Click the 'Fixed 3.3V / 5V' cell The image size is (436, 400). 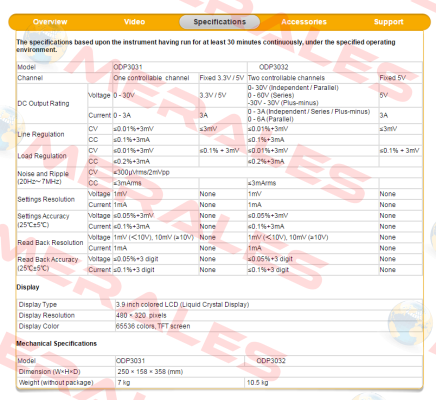click(x=222, y=78)
